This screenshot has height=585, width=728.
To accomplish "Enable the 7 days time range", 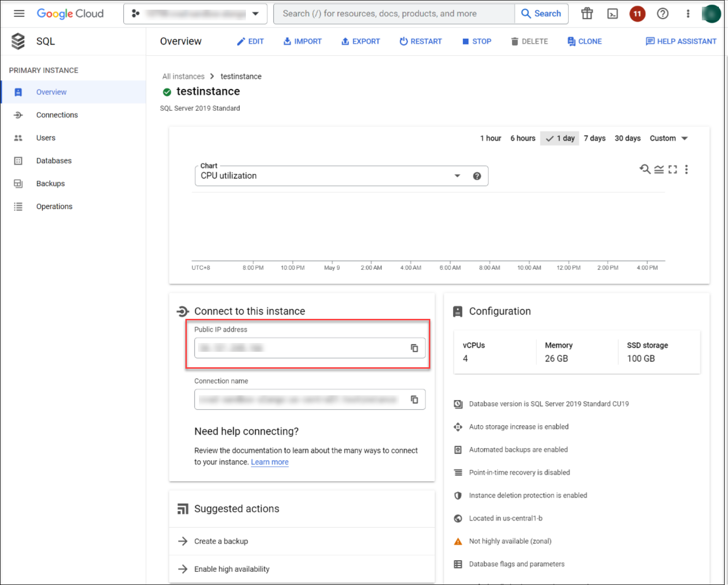I will click(594, 138).
